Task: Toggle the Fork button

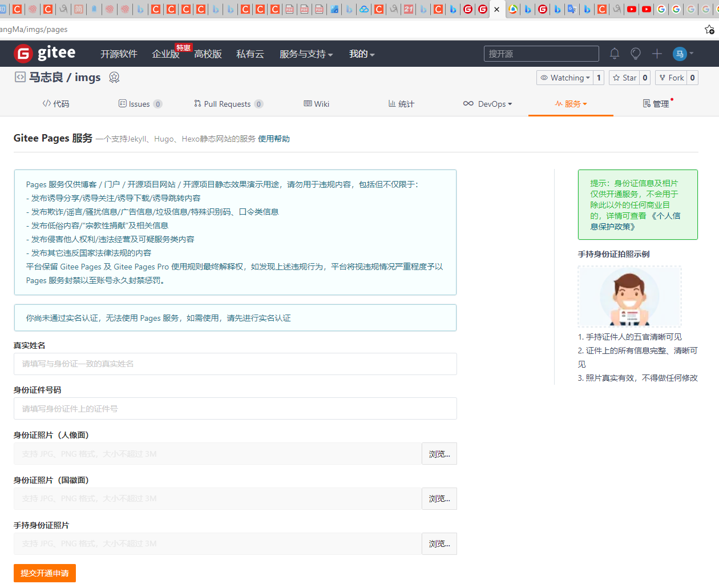Action: pos(673,77)
